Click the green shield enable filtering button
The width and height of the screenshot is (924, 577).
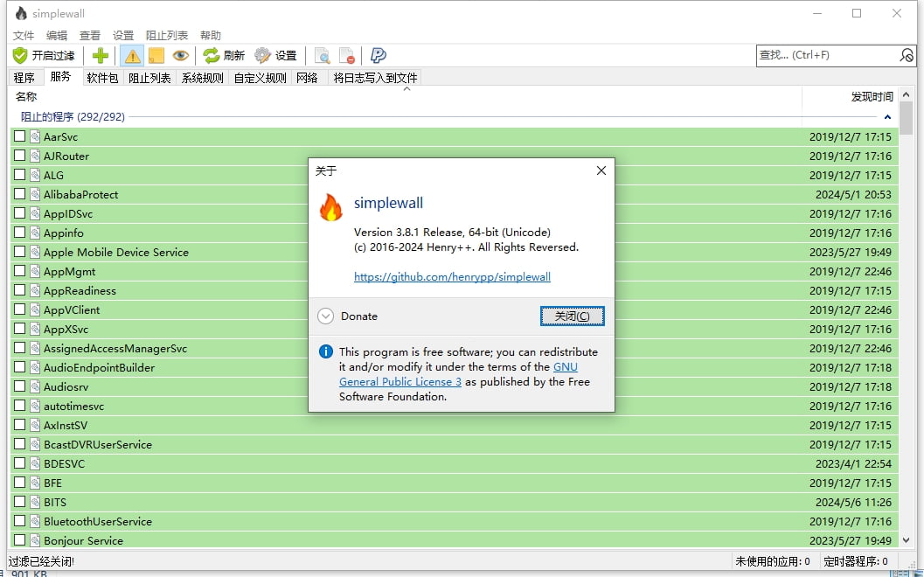45,55
